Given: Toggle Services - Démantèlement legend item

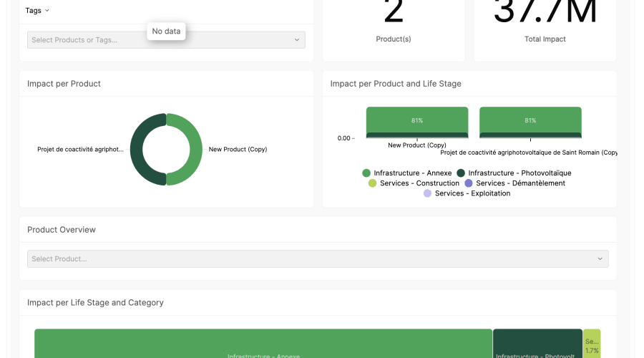Looking at the screenshot, I should 515,183.
